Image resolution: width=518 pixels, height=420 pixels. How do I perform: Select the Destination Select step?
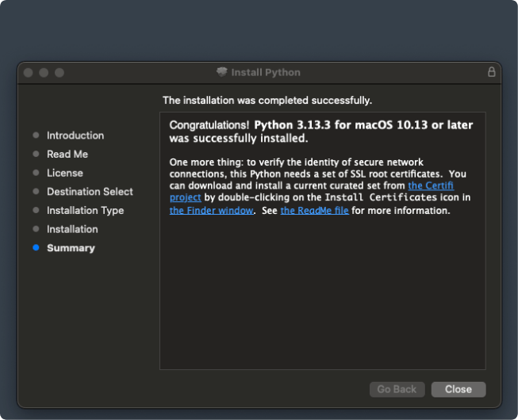click(x=90, y=191)
